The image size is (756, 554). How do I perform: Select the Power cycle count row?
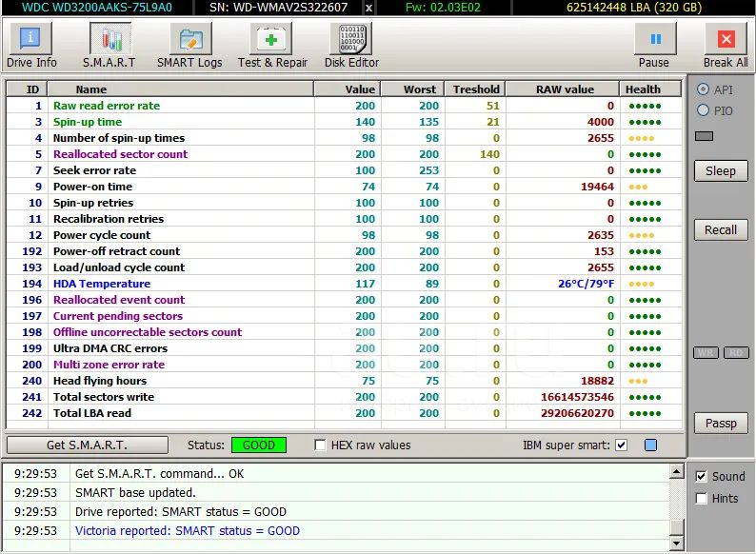click(x=345, y=235)
